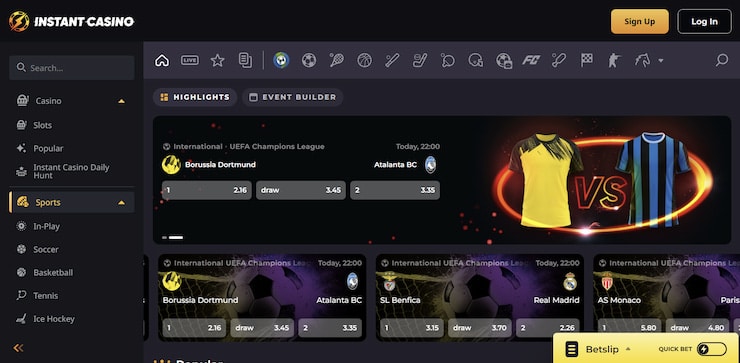Select the Tennis racket icon in toolbar

click(x=336, y=60)
